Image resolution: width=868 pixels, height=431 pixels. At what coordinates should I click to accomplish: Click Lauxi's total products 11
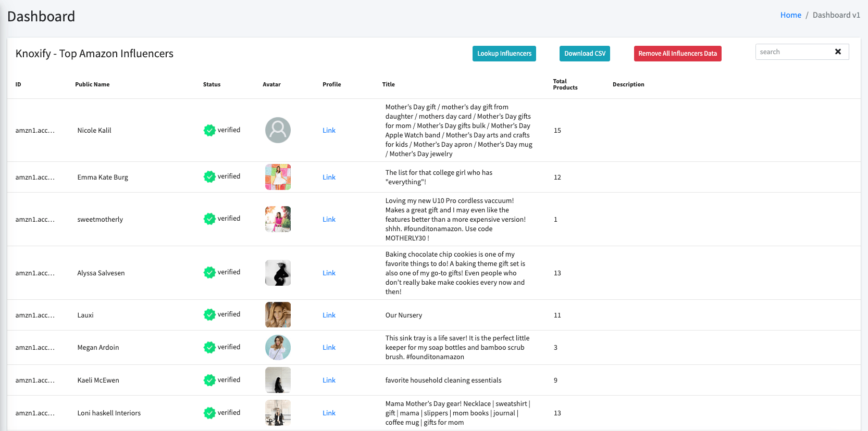[x=557, y=315]
